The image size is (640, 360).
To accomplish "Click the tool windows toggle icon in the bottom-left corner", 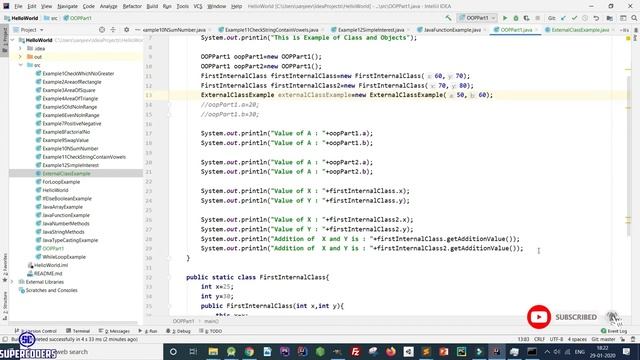I will (5, 339).
